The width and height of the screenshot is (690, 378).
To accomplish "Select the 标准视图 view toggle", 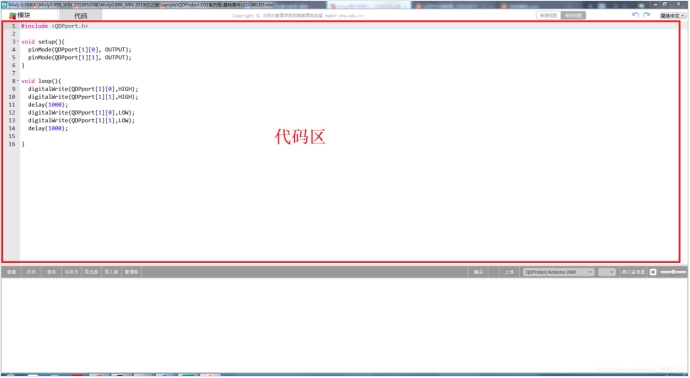I will (548, 15).
